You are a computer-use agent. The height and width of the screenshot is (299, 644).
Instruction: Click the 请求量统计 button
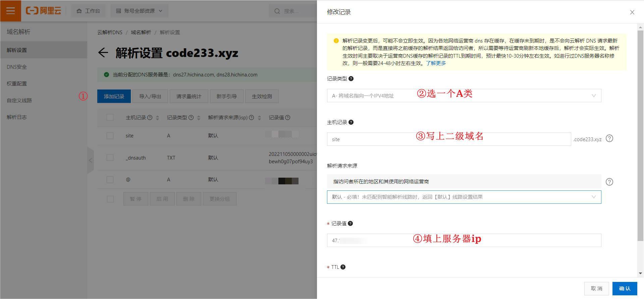tap(189, 96)
